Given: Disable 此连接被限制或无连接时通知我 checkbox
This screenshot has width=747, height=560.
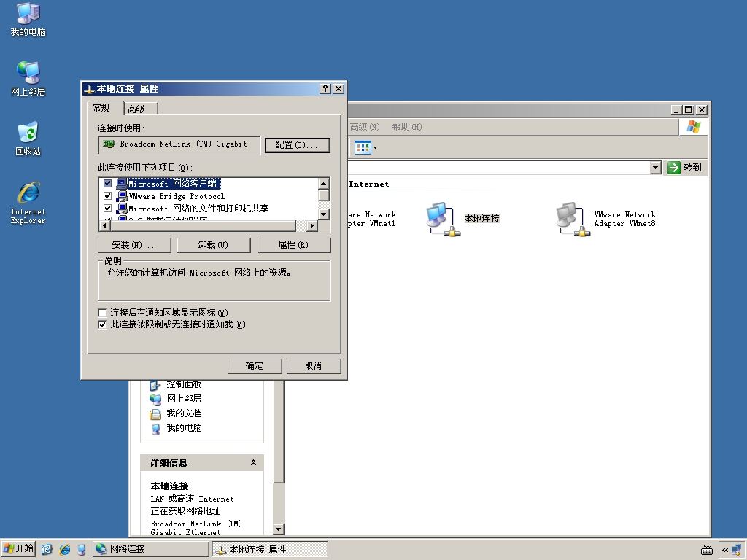Looking at the screenshot, I should click(102, 324).
